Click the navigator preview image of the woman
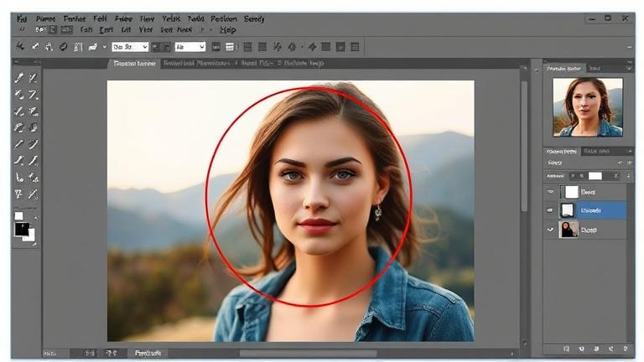This screenshot has width=644, height=362. tap(588, 107)
